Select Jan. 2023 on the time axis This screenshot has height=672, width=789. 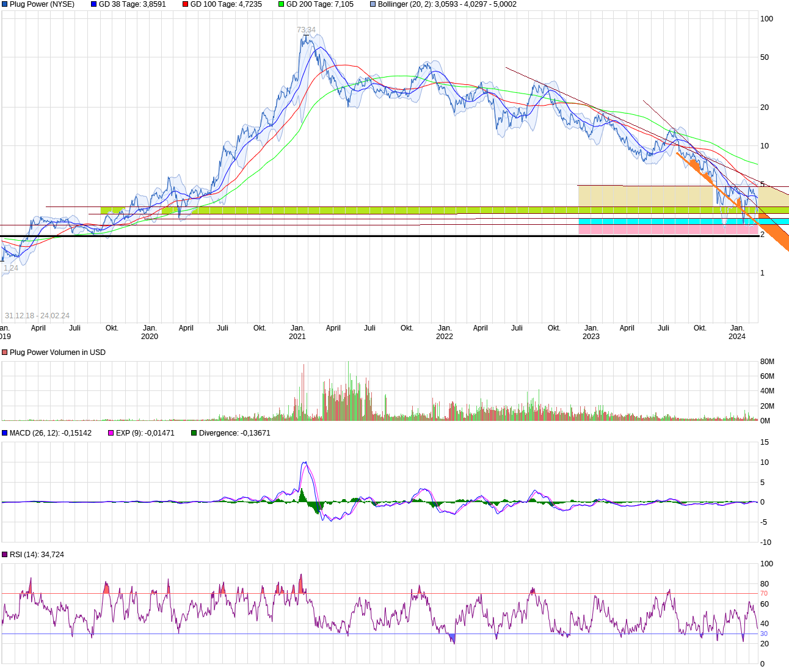[x=591, y=332]
